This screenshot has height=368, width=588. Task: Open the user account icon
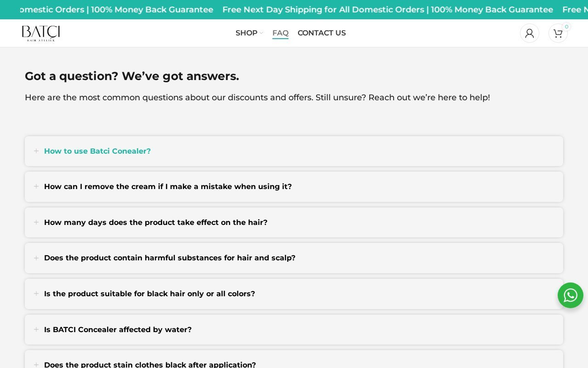[x=530, y=33]
